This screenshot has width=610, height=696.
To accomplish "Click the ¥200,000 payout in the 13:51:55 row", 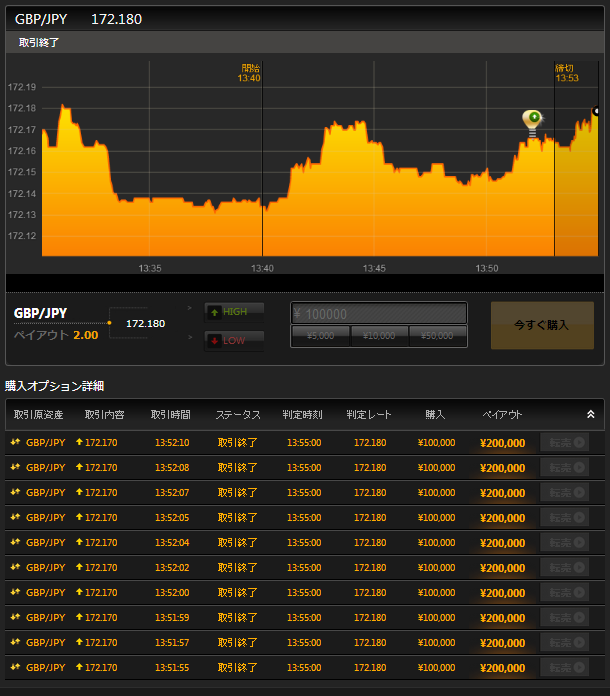I will tap(503, 668).
